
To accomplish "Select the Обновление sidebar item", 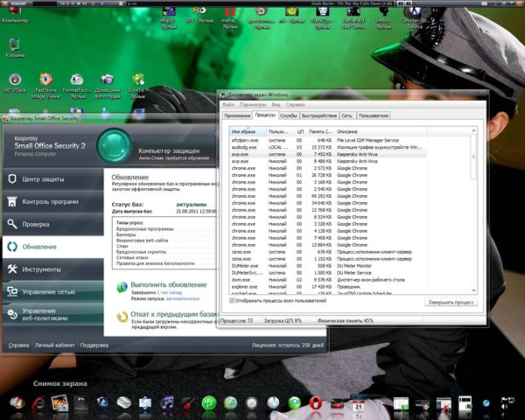I will pyautogui.click(x=52, y=247).
